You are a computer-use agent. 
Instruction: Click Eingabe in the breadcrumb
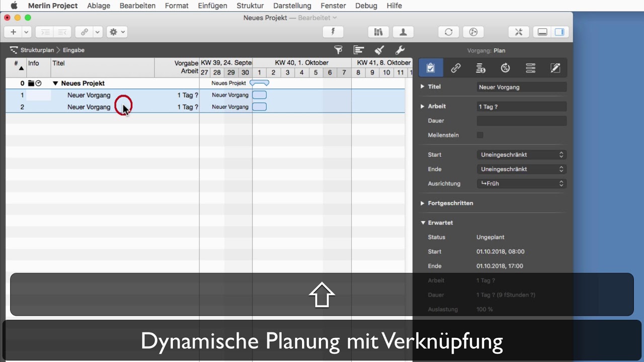(74, 50)
